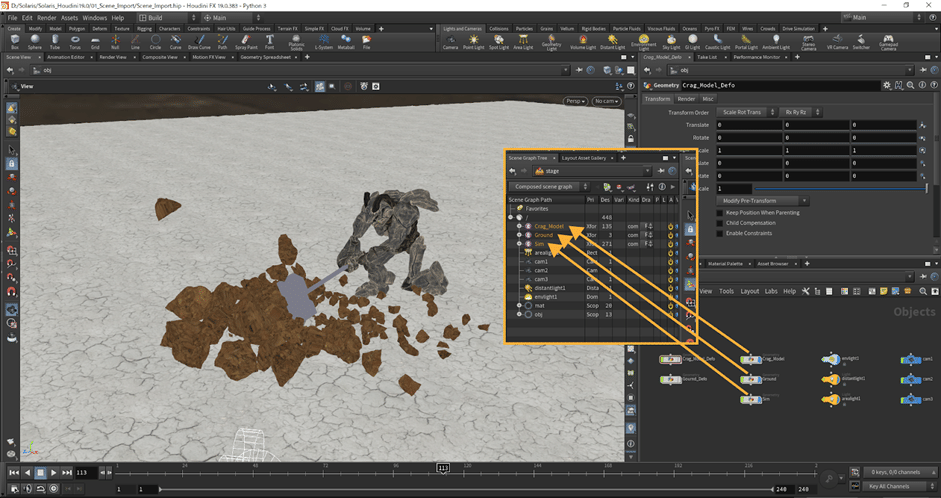Open the Windows menu
This screenshot has height=498, width=941.
(x=95, y=18)
